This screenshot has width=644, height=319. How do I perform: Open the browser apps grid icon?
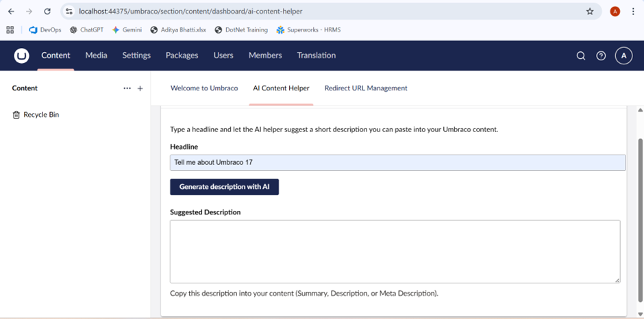point(10,30)
